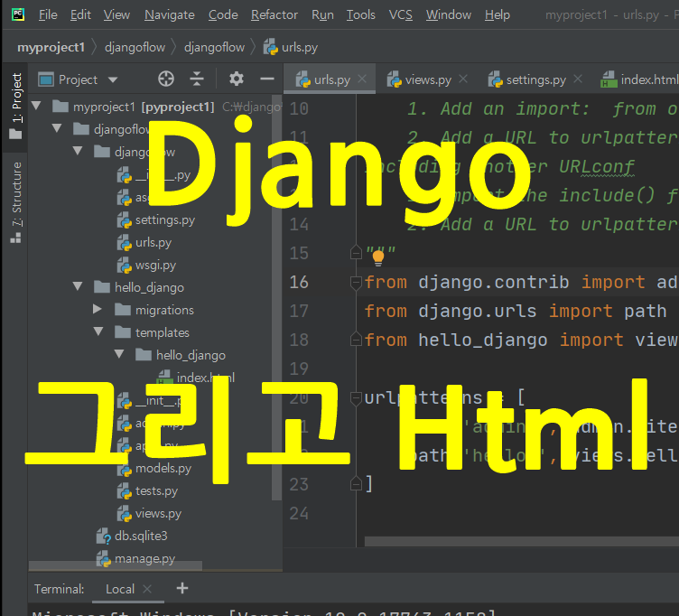Open the Run menu
This screenshot has height=616, width=679.
click(322, 14)
